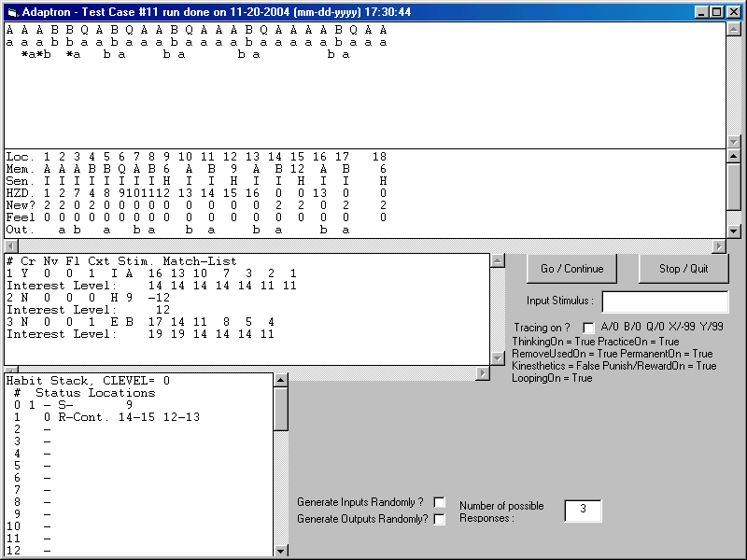The width and height of the screenshot is (747, 560).
Task: Click the 'Out.' row label
Action: (x=21, y=230)
